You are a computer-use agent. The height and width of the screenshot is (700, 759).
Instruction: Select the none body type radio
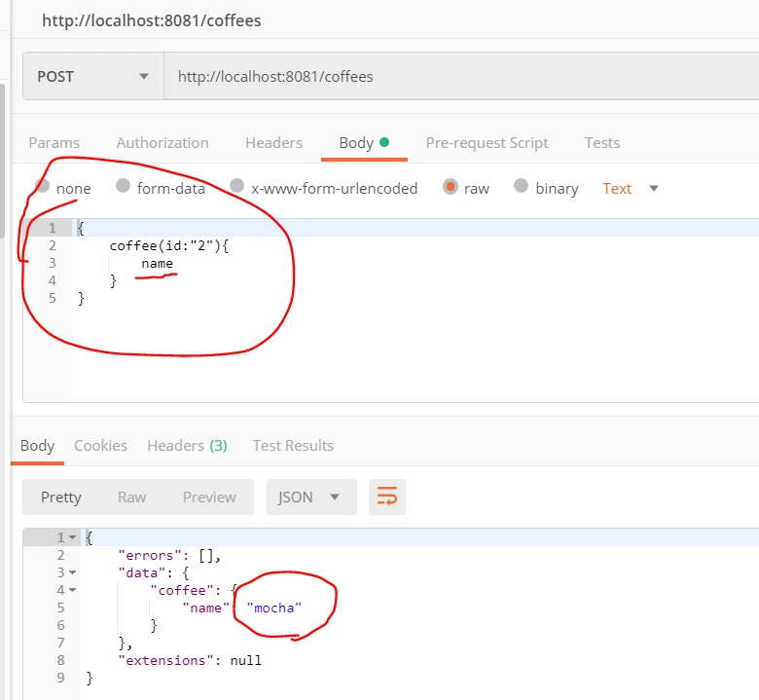[43, 187]
